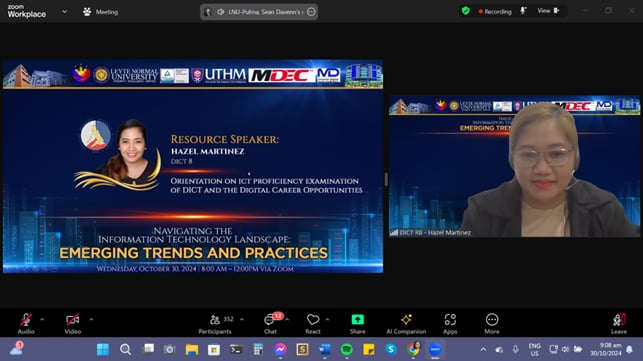Open AI Companion
This screenshot has width=643, height=361.
pos(406,323)
